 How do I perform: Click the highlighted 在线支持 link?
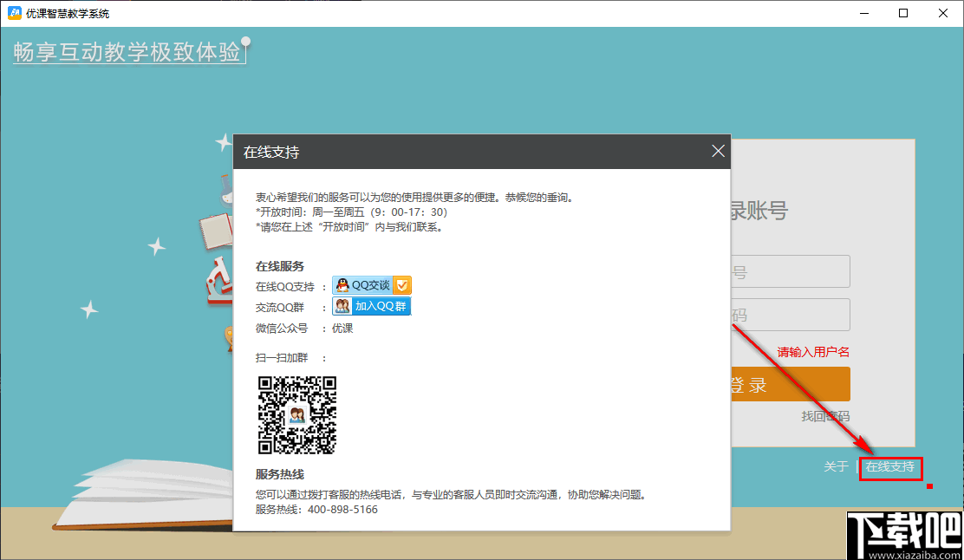pos(891,466)
